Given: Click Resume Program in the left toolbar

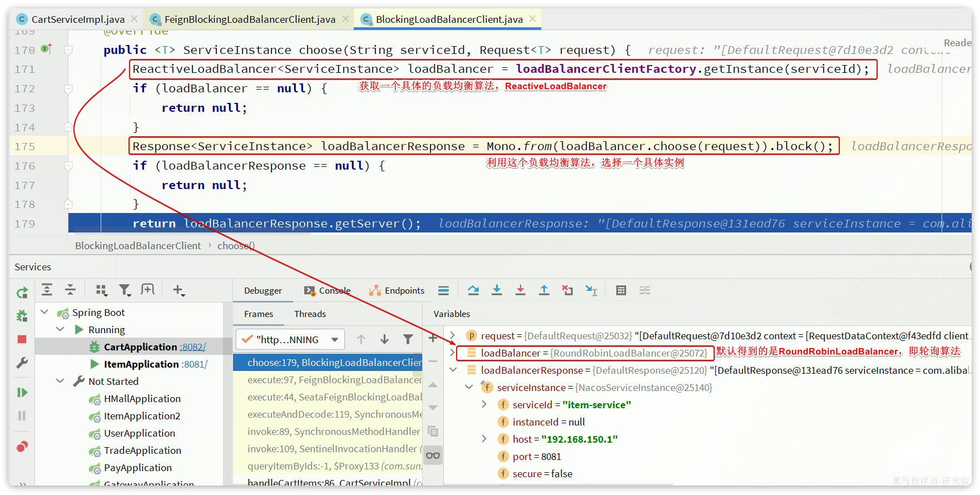Looking at the screenshot, I should [22, 393].
